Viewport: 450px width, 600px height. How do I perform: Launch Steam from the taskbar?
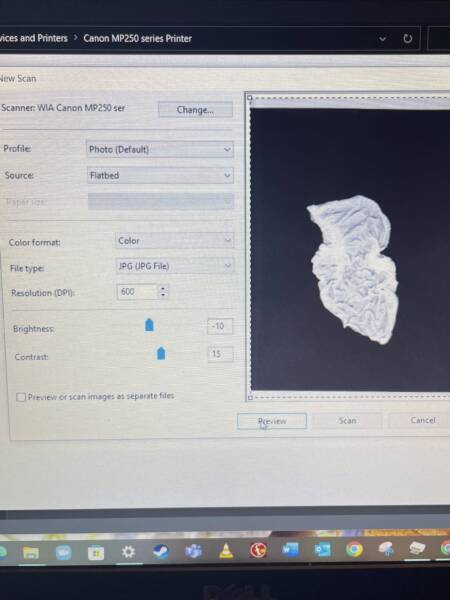pos(161,551)
